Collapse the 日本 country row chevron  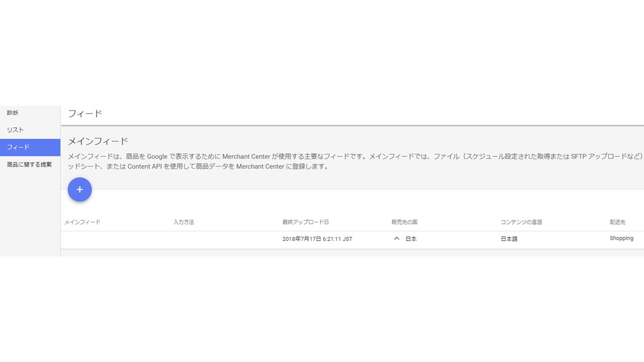pos(396,239)
